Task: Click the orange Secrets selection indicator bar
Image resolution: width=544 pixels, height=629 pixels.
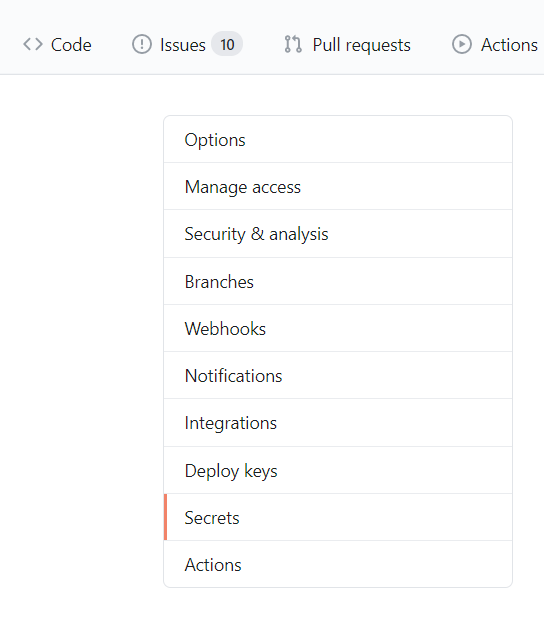Action: [x=165, y=517]
